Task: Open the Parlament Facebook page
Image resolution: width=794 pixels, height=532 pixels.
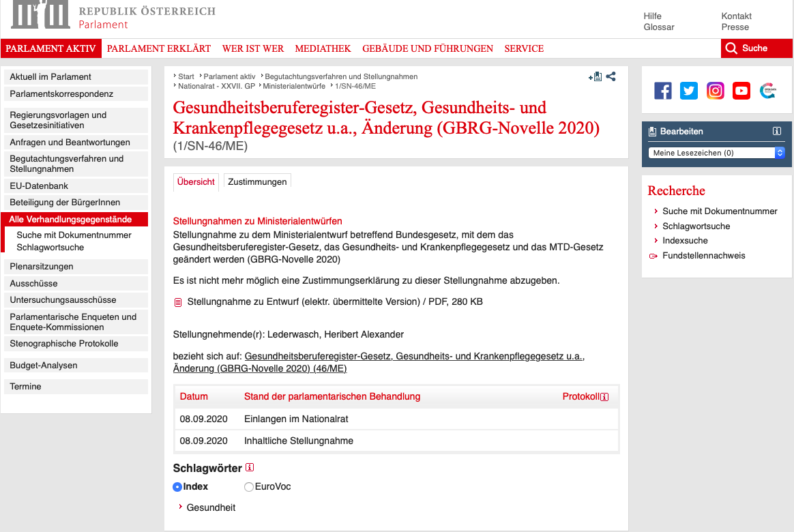Action: (x=663, y=91)
